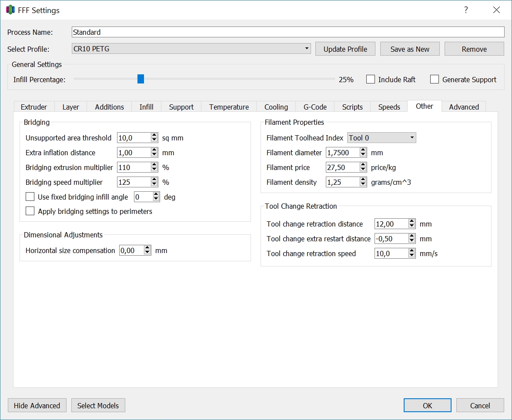This screenshot has width=512, height=420.
Task: Go to the Support tab
Action: coord(181,107)
